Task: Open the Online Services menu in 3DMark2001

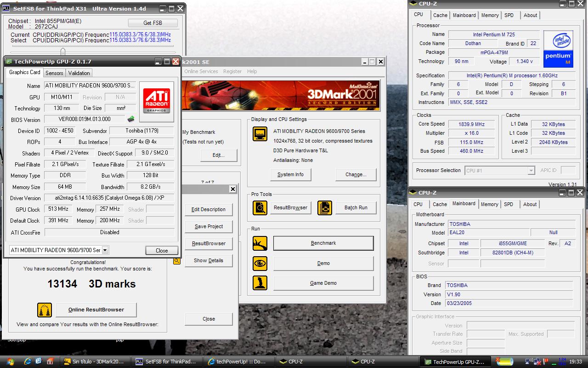Action: pyautogui.click(x=201, y=71)
